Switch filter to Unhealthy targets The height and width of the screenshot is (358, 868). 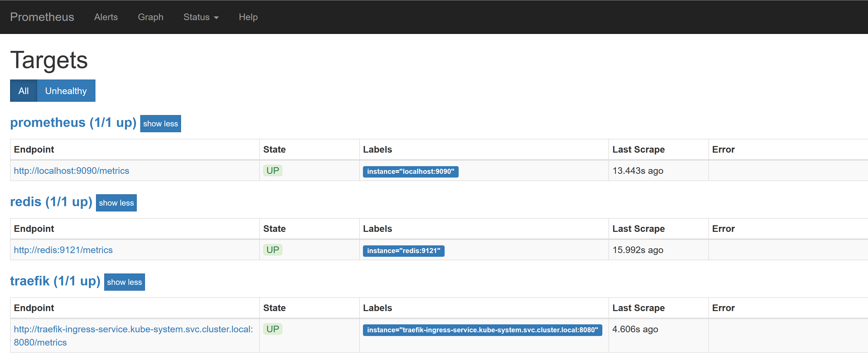click(66, 91)
